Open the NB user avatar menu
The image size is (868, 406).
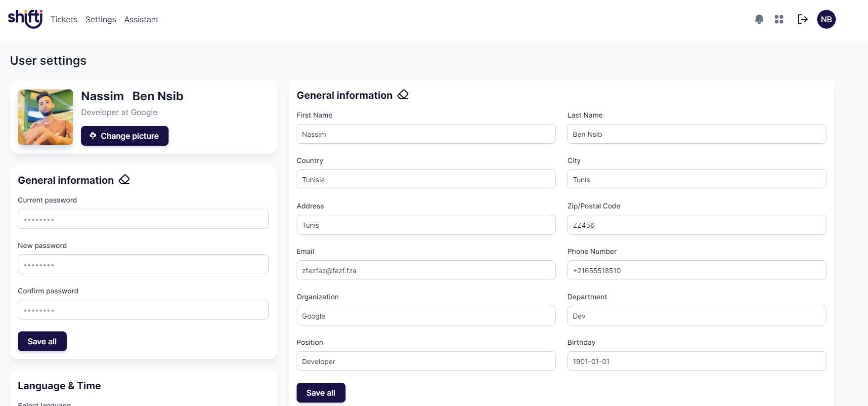(826, 19)
